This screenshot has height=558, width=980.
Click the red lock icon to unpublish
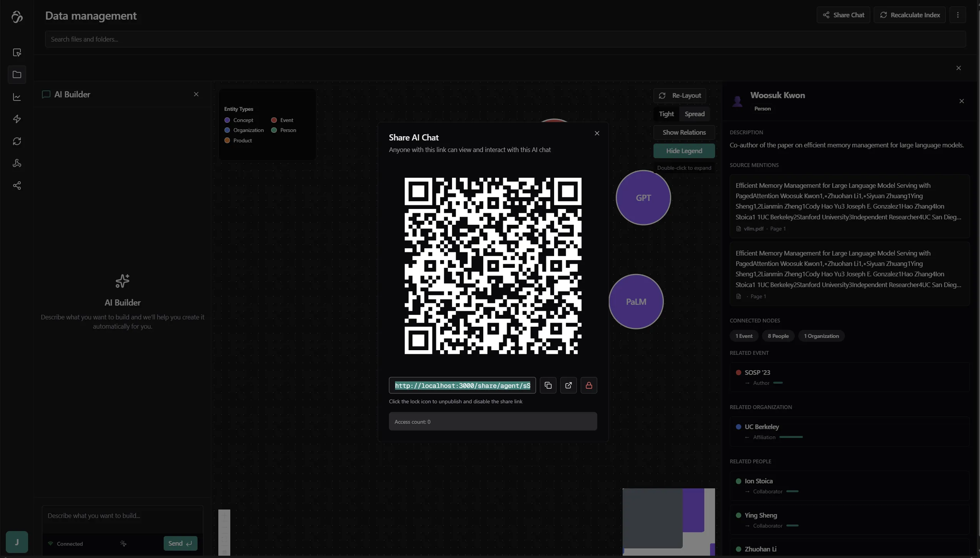click(589, 385)
